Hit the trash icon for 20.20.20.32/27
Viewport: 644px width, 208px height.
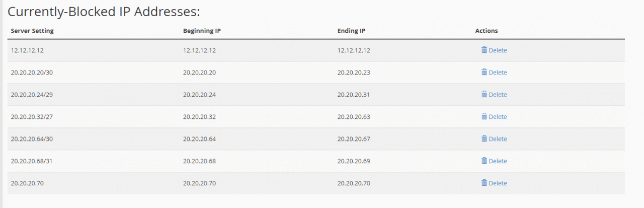coord(484,116)
